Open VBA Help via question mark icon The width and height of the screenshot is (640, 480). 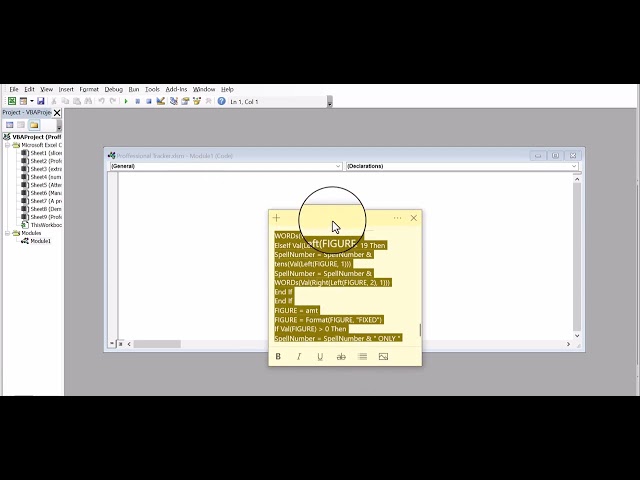tap(221, 101)
